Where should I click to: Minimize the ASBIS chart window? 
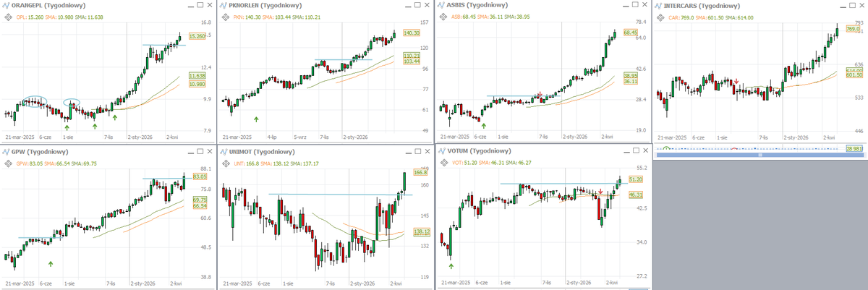coord(625,5)
